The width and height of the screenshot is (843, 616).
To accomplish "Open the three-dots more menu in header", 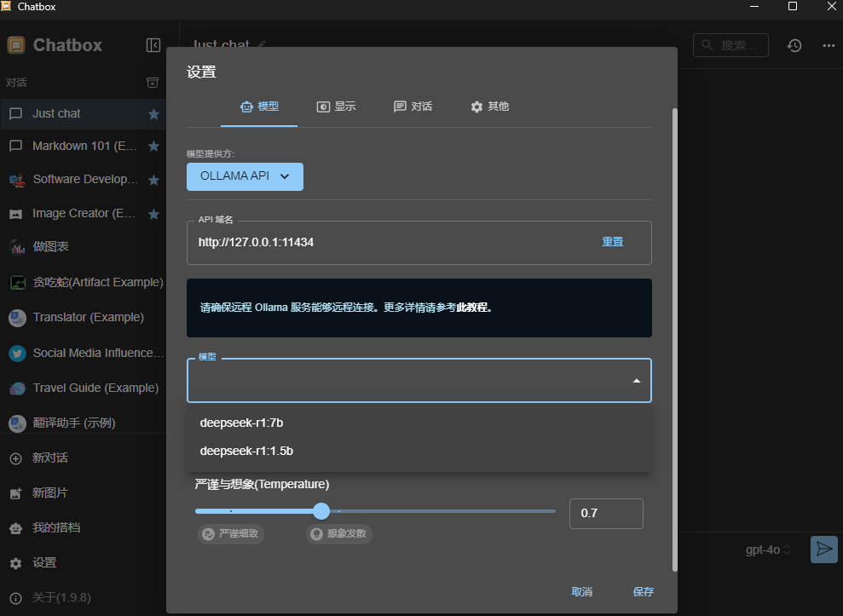I will (829, 46).
